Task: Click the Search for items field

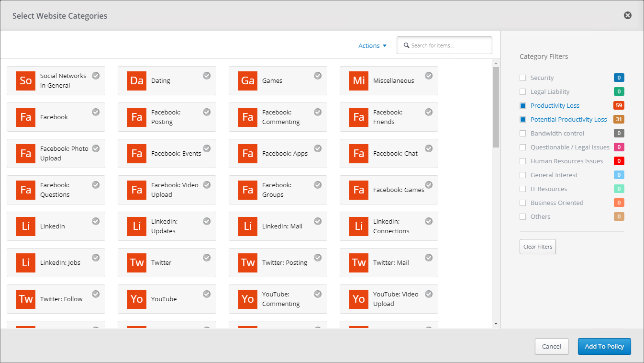Action: click(x=444, y=45)
